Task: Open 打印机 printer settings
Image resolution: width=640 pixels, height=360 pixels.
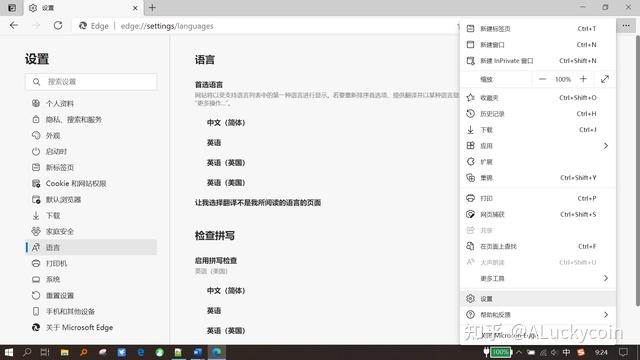Action: [x=91, y=263]
